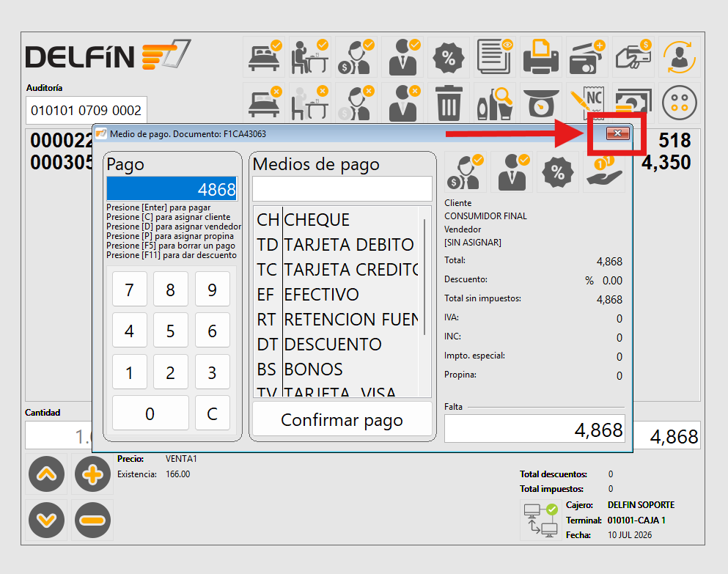Tap keypad digit 4
This screenshot has width=728, height=574.
coord(130,330)
